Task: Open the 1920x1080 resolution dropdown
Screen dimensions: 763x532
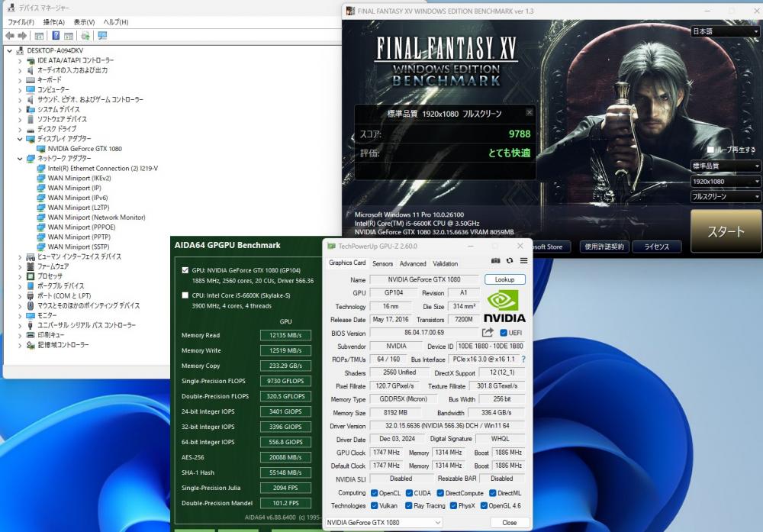Action: tap(725, 182)
